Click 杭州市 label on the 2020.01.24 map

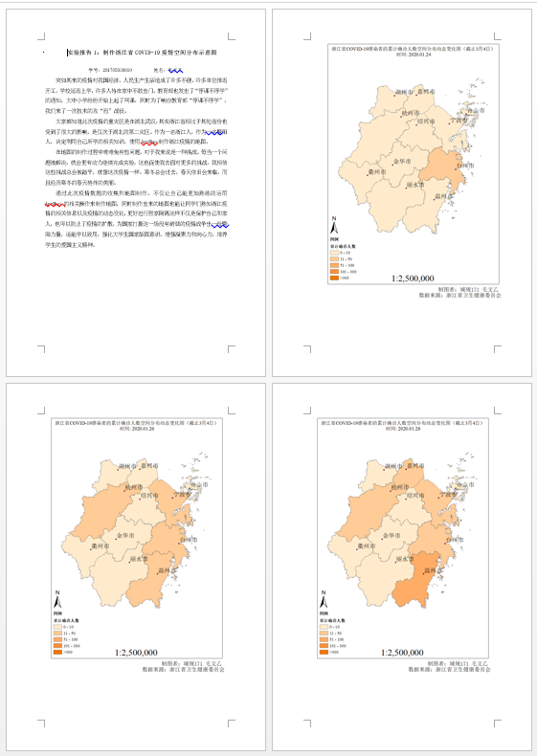click(x=411, y=113)
